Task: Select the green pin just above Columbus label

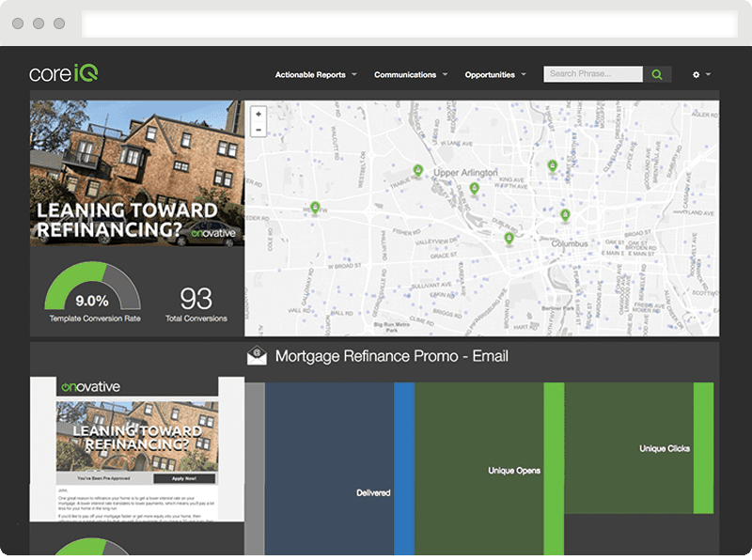Action: [566, 215]
